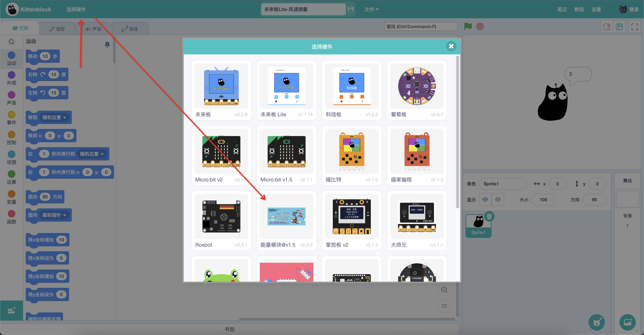Select the Operators 运算 category

[x=12, y=177]
